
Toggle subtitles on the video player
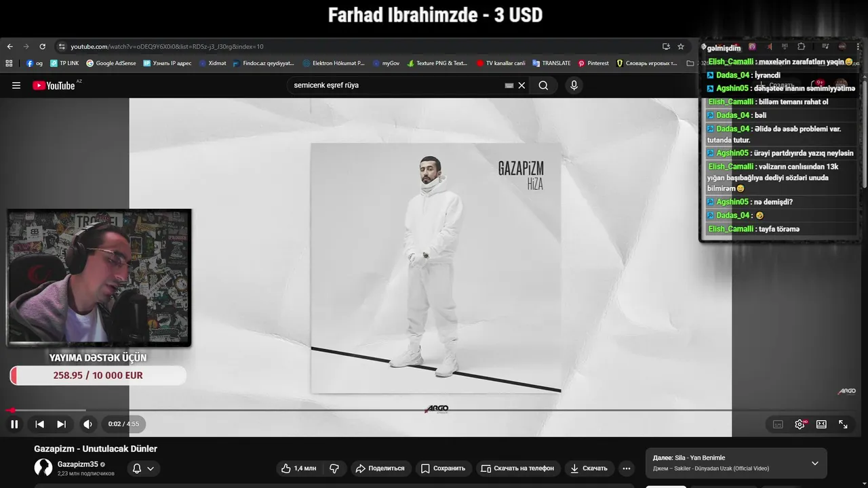[x=778, y=424]
